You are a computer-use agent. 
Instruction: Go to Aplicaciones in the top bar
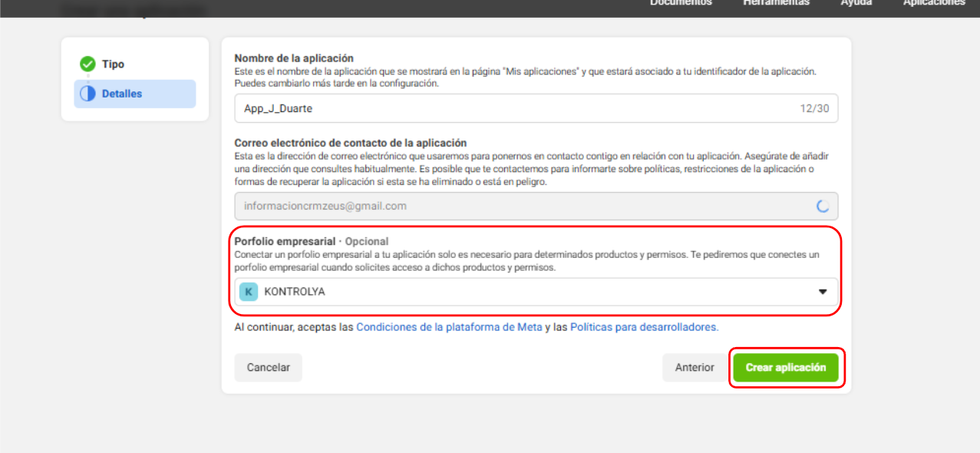click(933, 3)
